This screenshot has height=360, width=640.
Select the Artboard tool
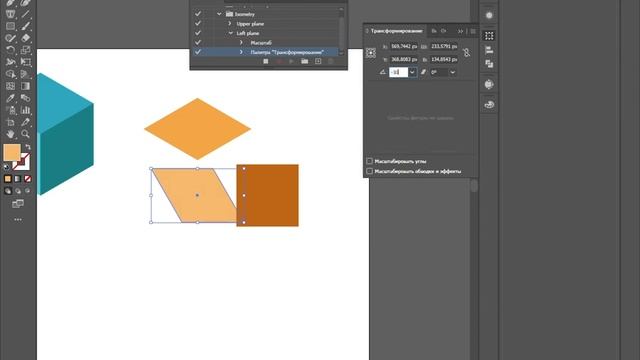coord(11,122)
